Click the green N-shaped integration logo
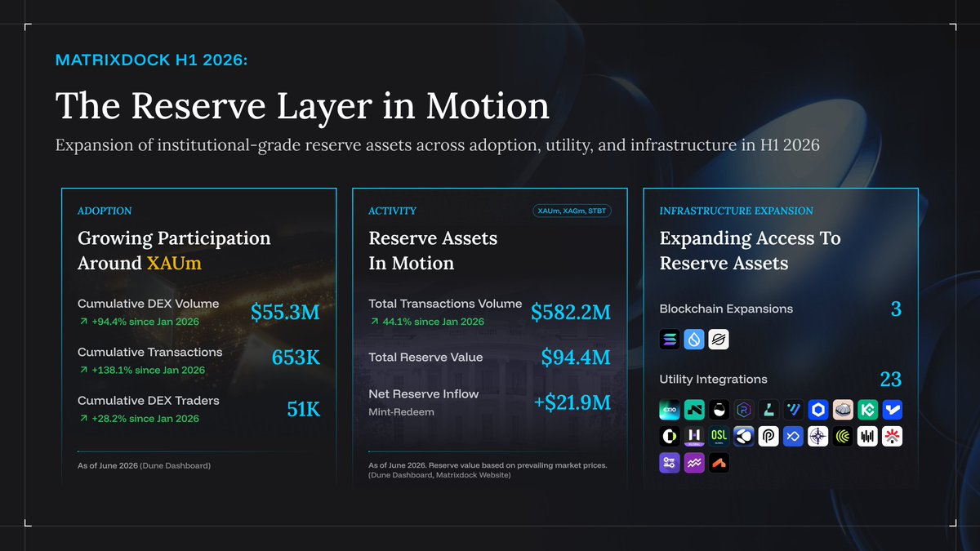This screenshot has height=551, width=980. 694,410
